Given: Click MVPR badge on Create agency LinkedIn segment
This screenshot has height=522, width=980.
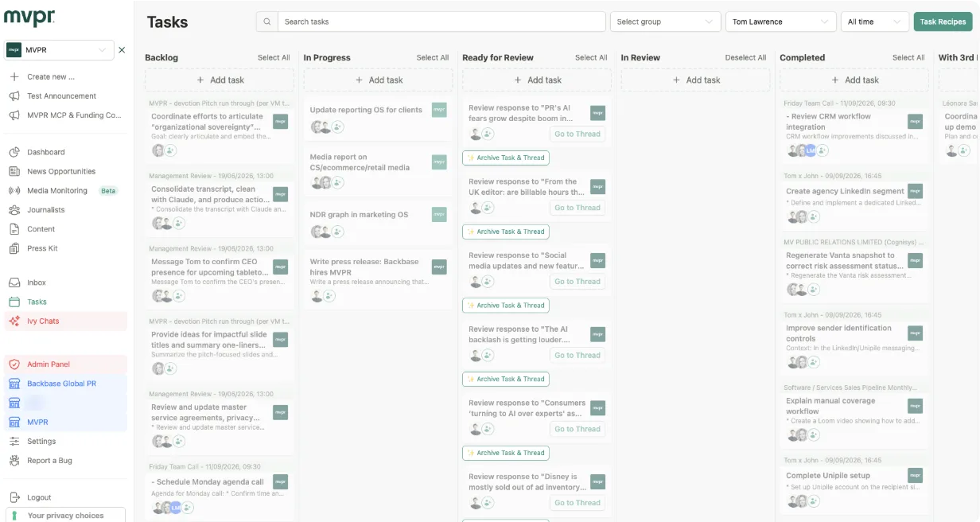Looking at the screenshot, I should click(x=916, y=191).
